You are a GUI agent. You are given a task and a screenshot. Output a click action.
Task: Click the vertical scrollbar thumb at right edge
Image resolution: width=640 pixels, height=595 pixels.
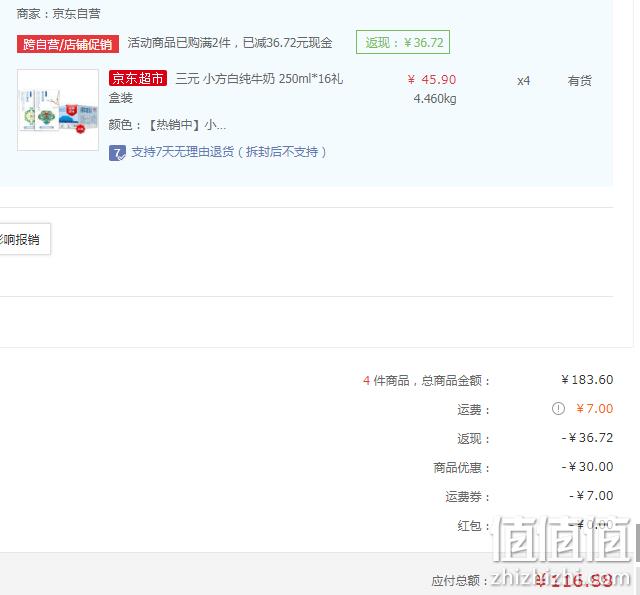pyautogui.click(x=638, y=543)
